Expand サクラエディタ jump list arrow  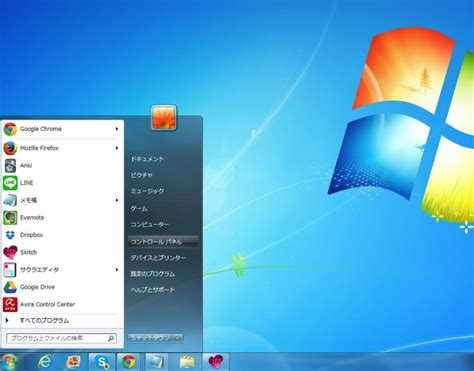pos(117,270)
